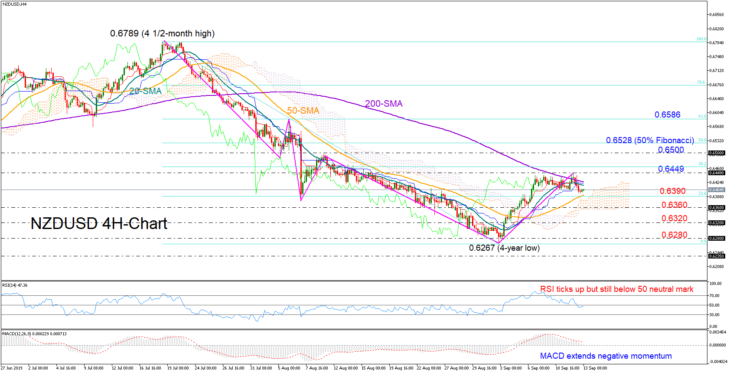
Task: Select the 0.6267 4-year low annotation
Action: 504,249
